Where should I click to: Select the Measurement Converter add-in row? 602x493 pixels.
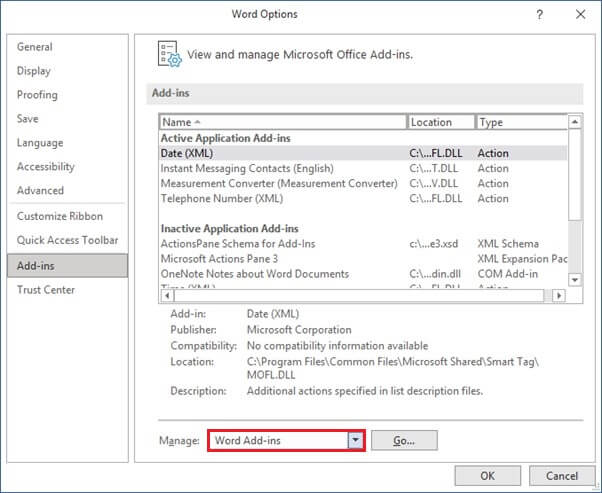(x=363, y=184)
